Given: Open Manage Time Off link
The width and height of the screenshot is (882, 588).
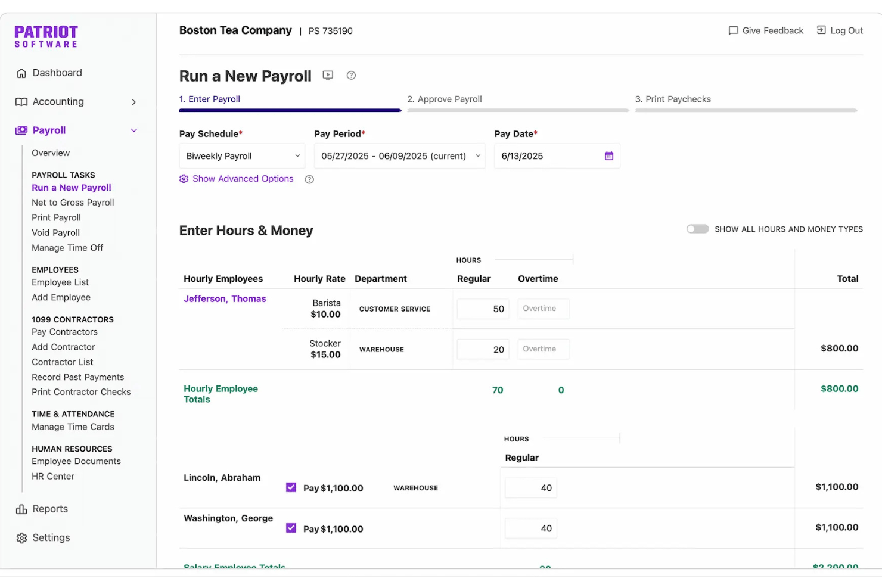Looking at the screenshot, I should pos(67,248).
